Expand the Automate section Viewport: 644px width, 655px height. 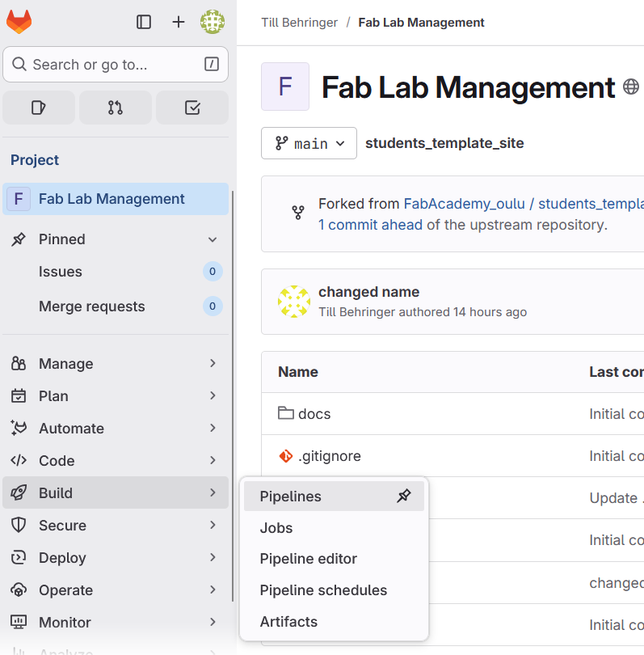pos(116,428)
